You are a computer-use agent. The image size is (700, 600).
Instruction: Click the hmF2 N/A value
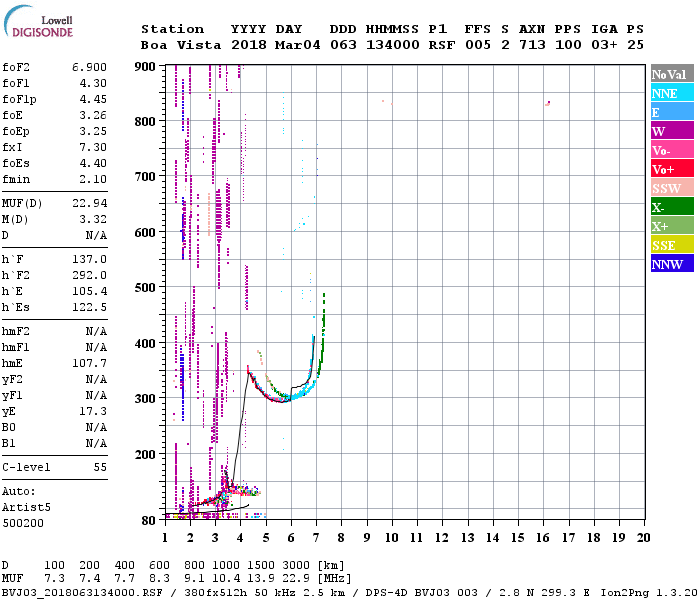click(96, 331)
